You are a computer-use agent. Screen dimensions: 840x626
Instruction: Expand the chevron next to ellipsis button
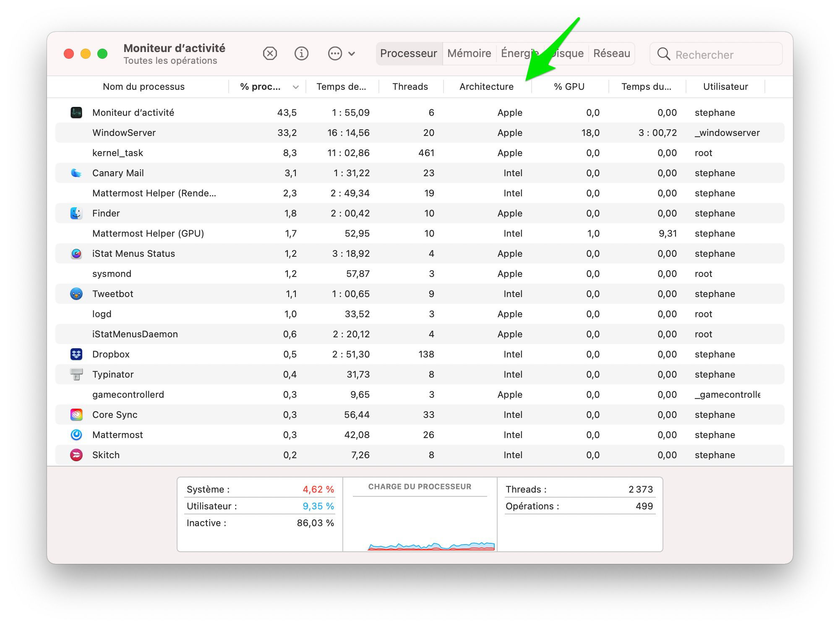tap(352, 54)
